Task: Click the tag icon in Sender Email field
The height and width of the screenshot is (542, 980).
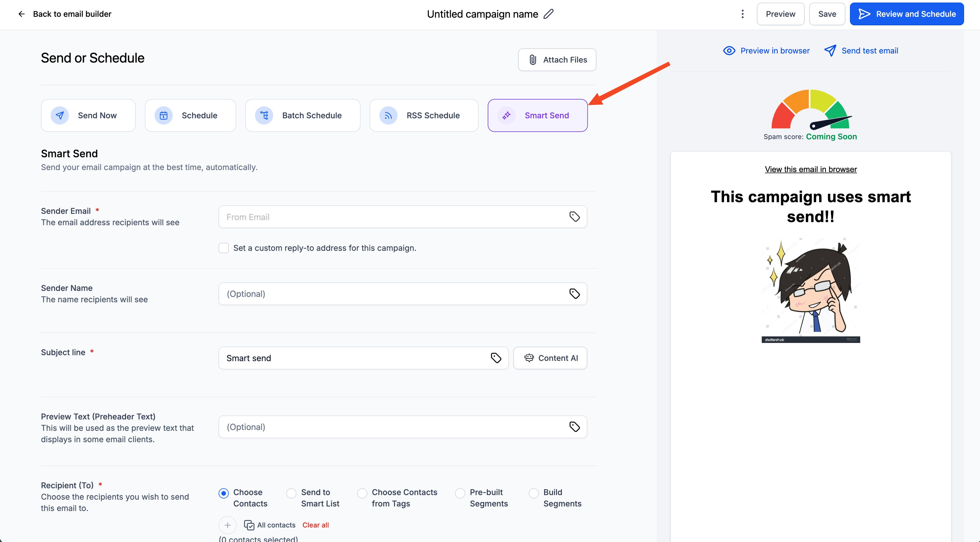Action: pyautogui.click(x=574, y=217)
